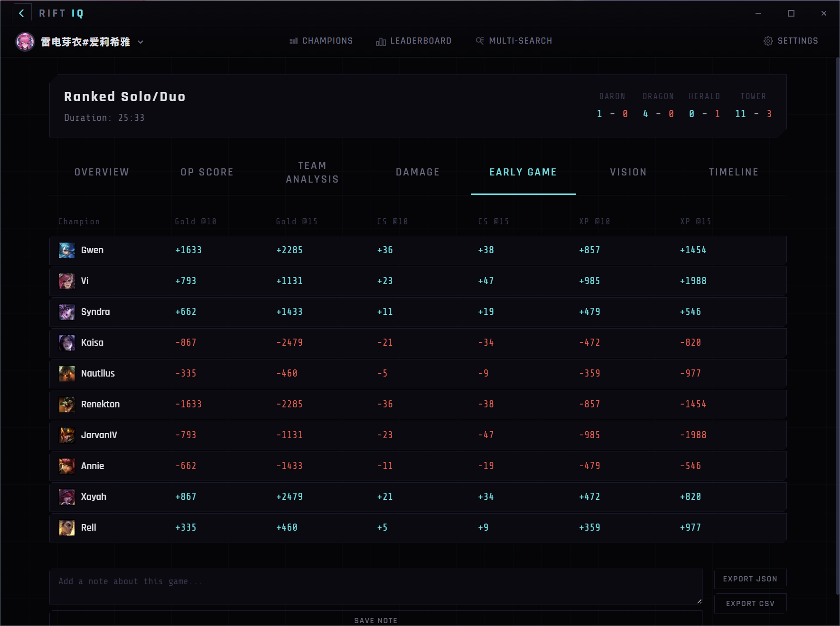Show the Vision tab
840x626 pixels.
(x=628, y=172)
